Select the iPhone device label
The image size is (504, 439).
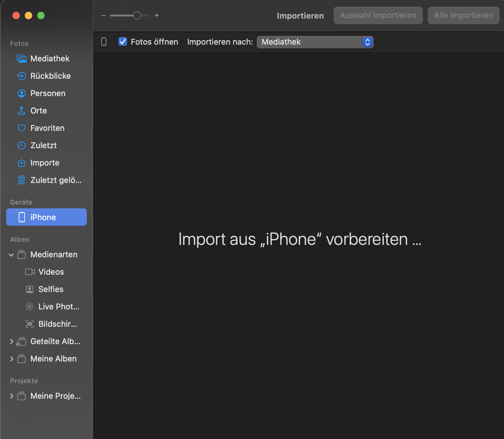coord(43,217)
